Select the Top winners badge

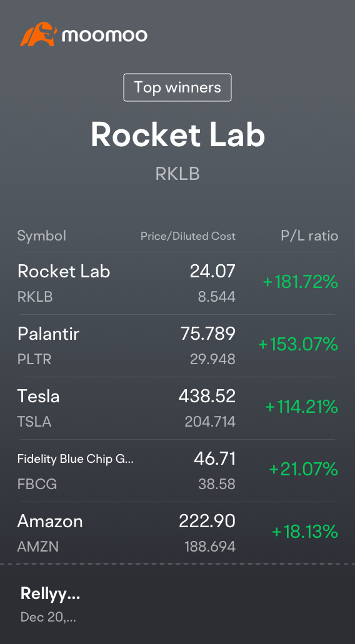tap(177, 87)
